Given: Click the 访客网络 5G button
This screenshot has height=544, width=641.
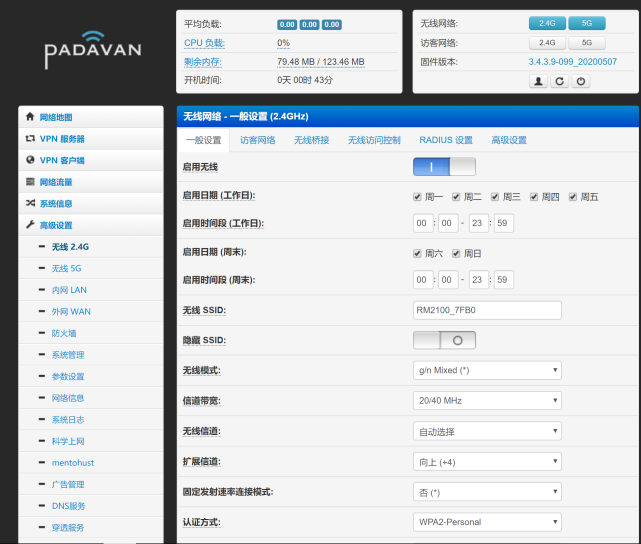Looking at the screenshot, I should tap(587, 43).
